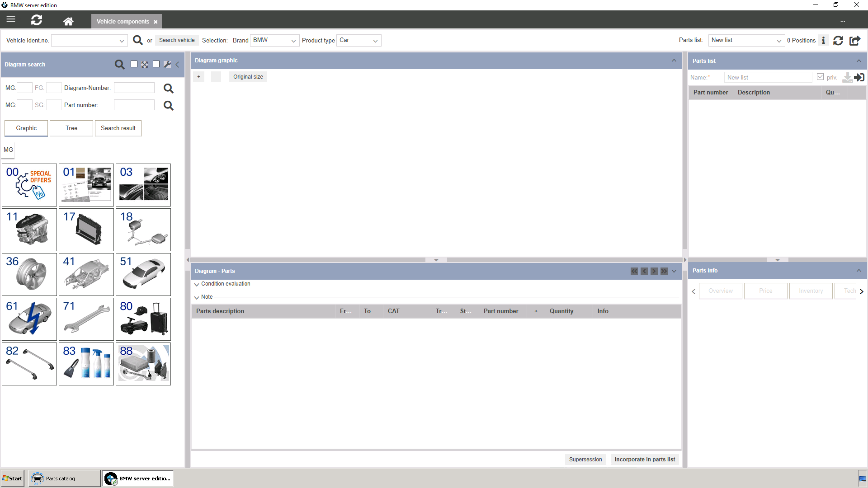Open main group 17 Radiator

86,230
